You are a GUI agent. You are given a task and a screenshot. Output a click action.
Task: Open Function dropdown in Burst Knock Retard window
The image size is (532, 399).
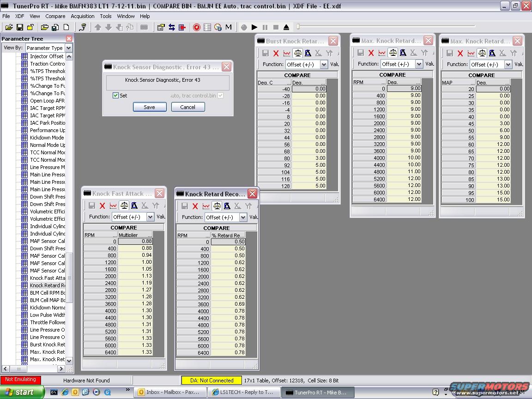[x=324, y=65]
